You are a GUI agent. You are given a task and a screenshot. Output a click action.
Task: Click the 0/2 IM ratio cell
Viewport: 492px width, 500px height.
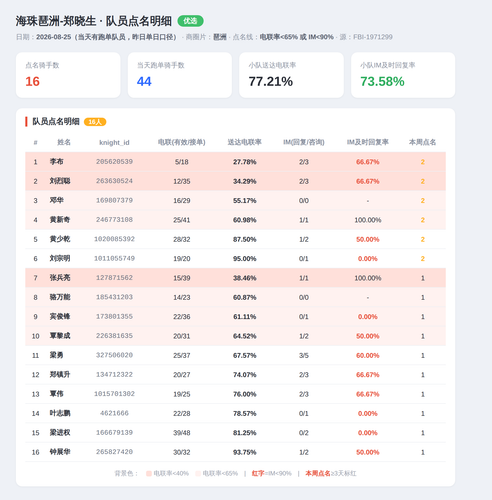(x=304, y=433)
